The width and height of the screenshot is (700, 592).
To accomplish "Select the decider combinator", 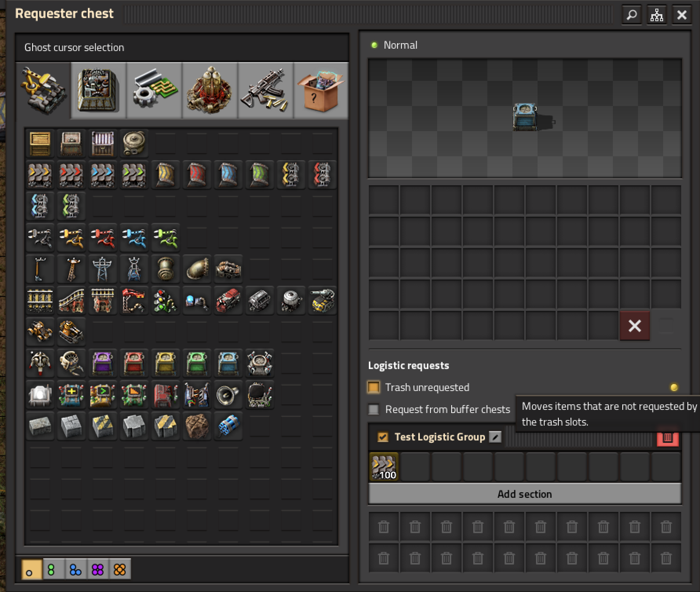I will point(103,395).
